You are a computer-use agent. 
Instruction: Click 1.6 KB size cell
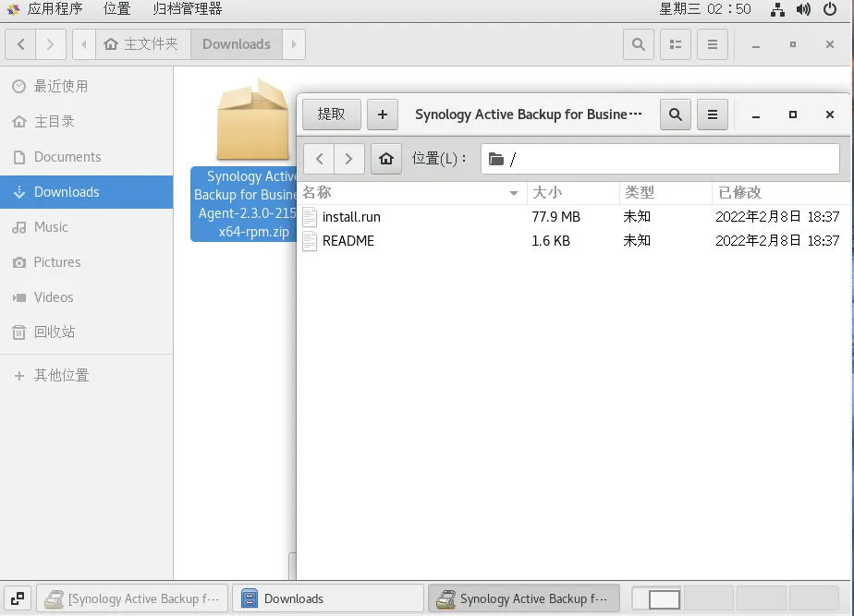click(551, 240)
